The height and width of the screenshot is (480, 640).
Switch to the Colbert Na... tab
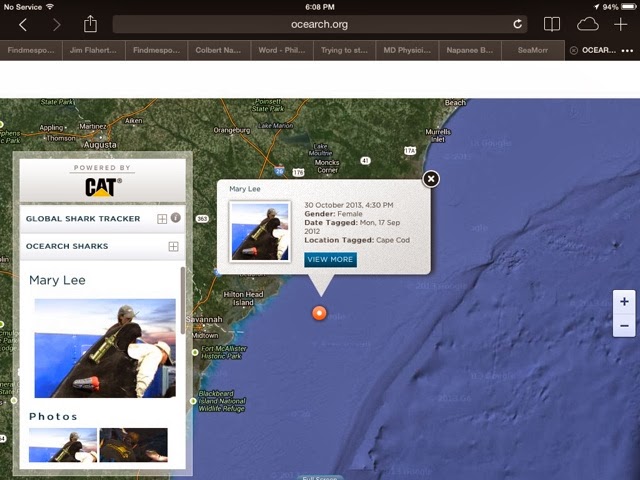[x=219, y=50]
